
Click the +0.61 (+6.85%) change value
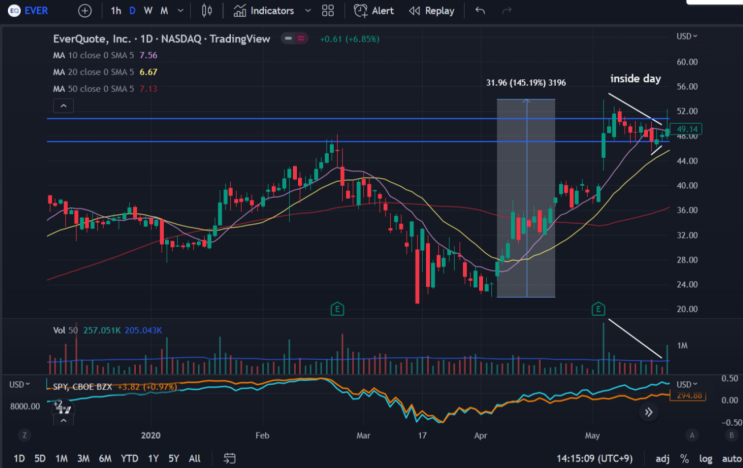click(350, 39)
